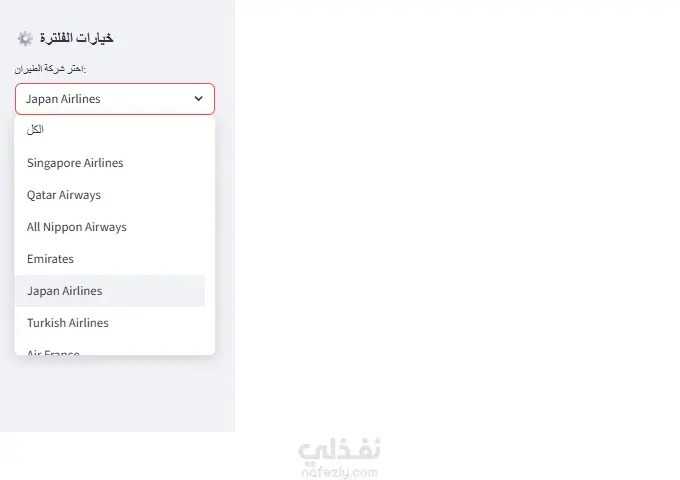
Task: Click the 'خيارات الفلترة' sidebar heading
Action: [76, 38]
